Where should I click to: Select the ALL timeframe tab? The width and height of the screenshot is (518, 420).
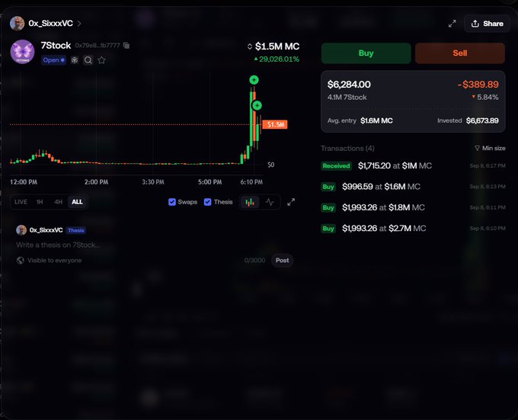[x=77, y=202]
